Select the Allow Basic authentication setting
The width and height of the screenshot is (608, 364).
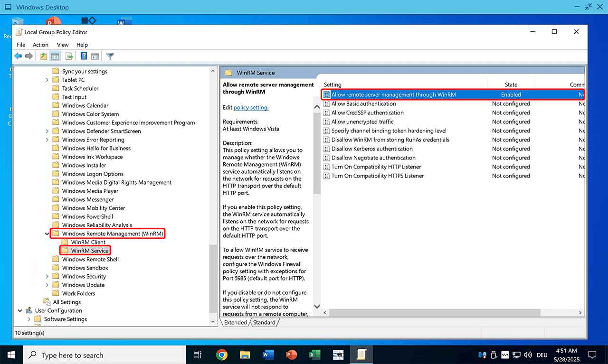click(363, 103)
